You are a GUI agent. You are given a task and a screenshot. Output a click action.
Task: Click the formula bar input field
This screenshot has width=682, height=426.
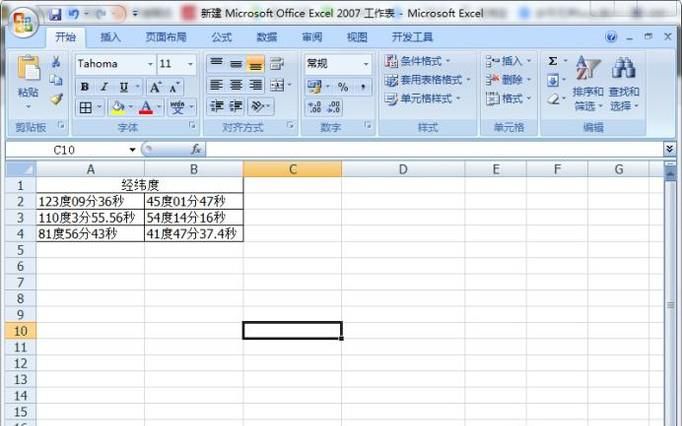434,150
